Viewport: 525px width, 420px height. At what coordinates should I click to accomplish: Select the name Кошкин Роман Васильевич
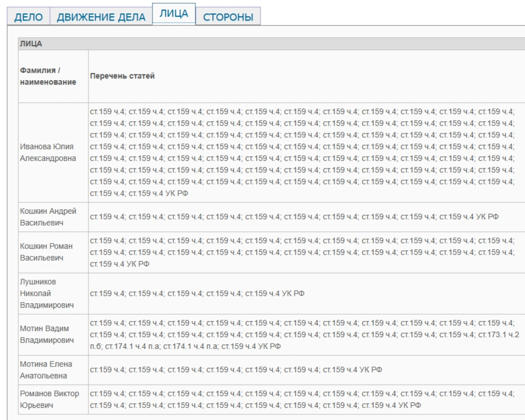tap(46, 252)
